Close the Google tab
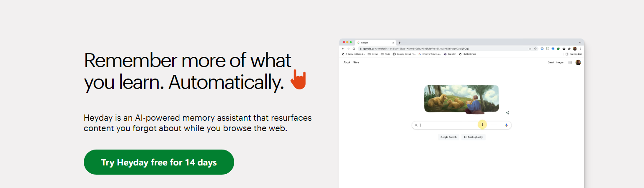This screenshot has width=644, height=188. click(393, 43)
